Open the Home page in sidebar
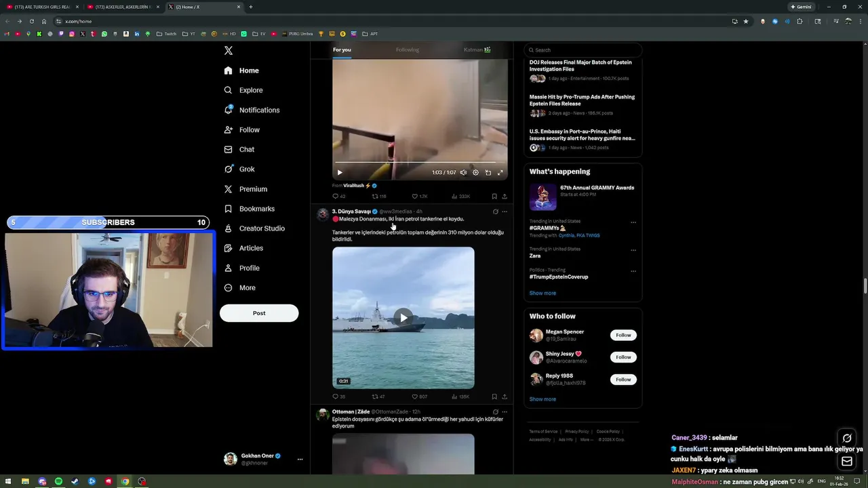 [x=241, y=70]
